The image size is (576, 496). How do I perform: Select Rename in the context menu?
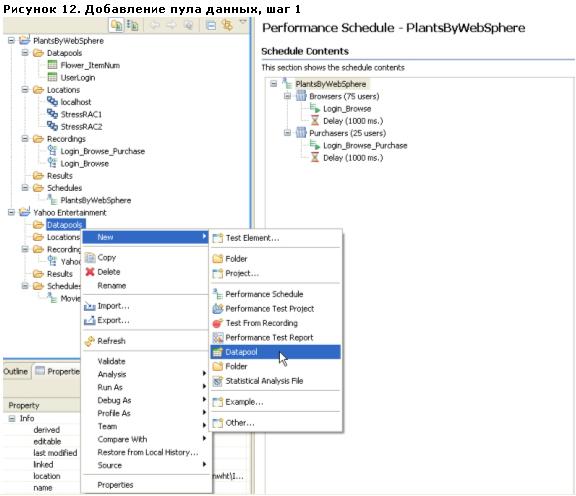(112, 286)
